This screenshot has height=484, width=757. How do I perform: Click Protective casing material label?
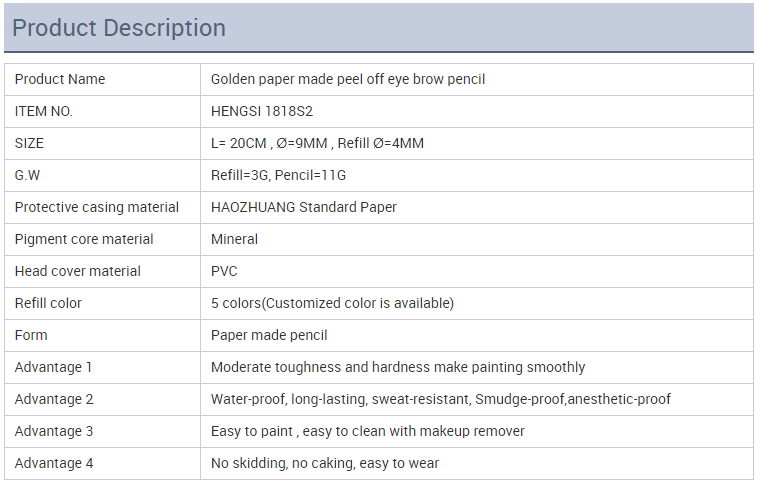97,207
